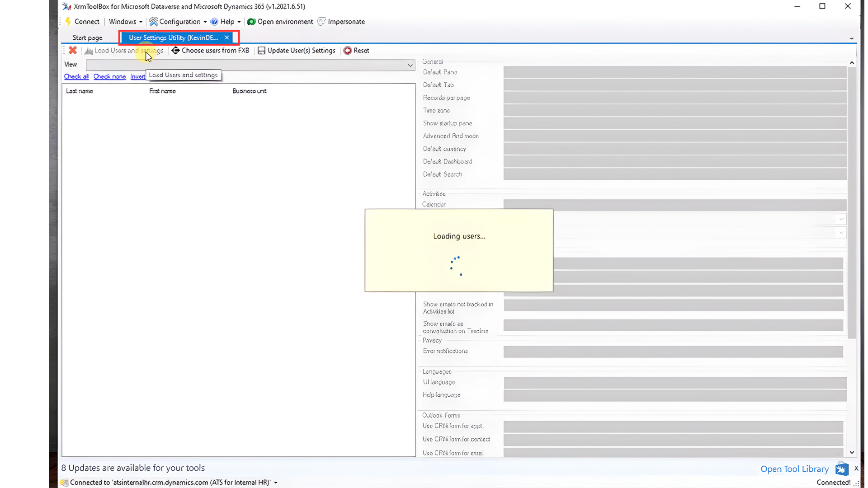Click the Advanced Find mode field
The width and height of the screenshot is (868, 488).
pos(675,136)
